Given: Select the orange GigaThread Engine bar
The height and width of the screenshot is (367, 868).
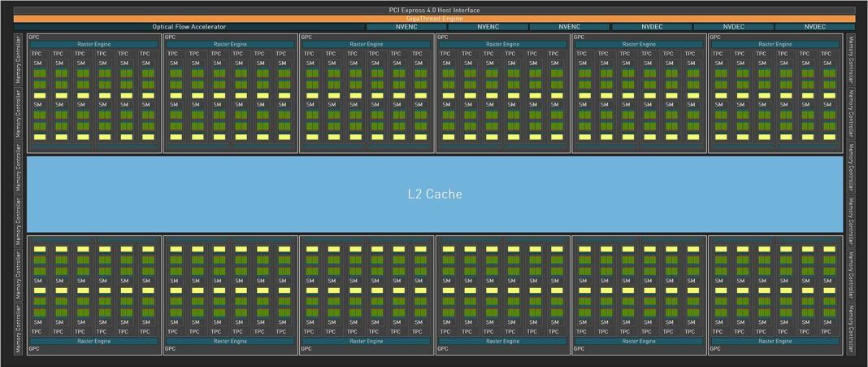Looking at the screenshot, I should [x=434, y=19].
